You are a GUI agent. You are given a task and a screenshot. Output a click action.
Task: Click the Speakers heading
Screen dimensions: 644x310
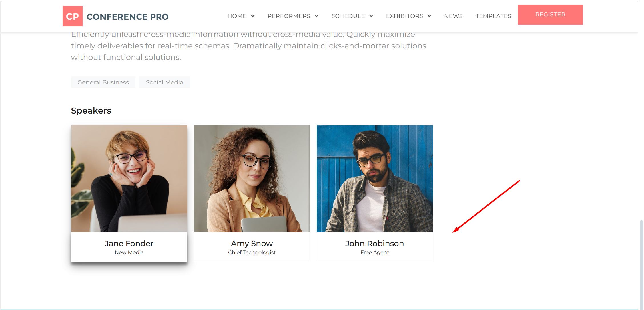tap(91, 111)
